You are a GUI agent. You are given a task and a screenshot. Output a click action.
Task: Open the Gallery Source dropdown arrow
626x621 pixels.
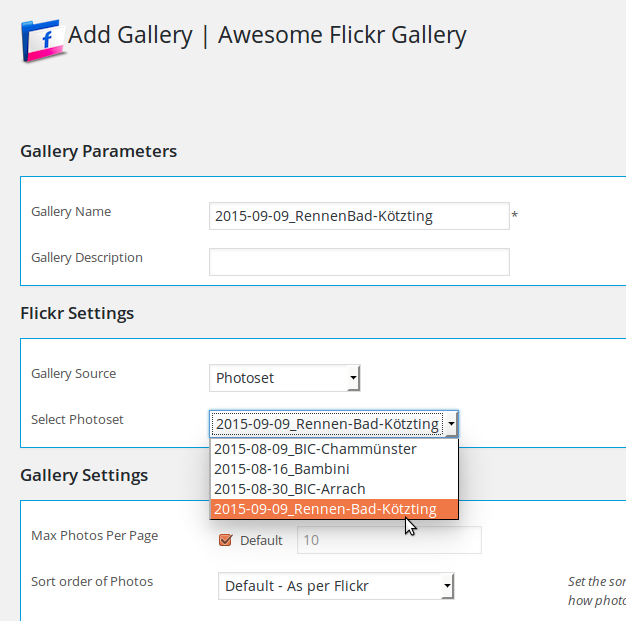(353, 378)
